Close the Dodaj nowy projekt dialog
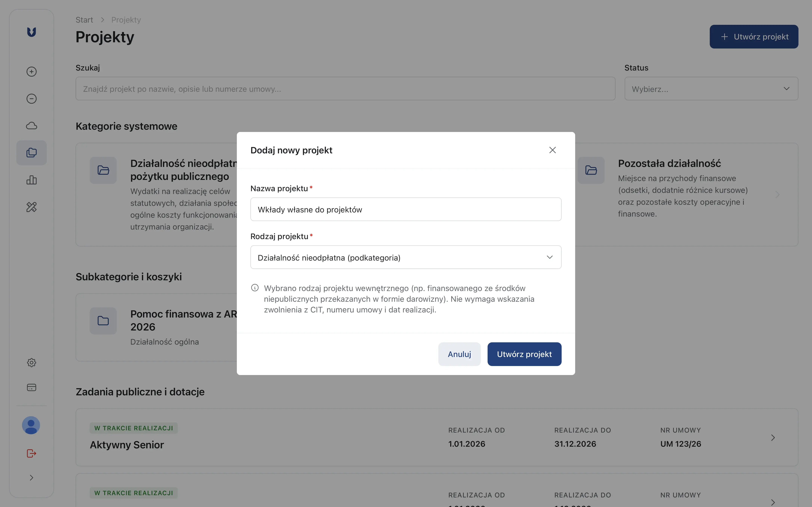812x507 pixels. (552, 150)
